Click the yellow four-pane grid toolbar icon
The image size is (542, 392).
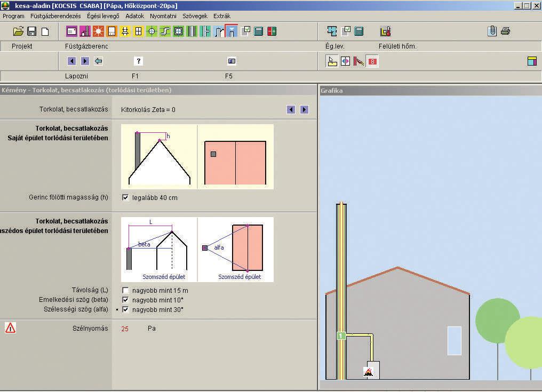pyautogui.click(x=138, y=31)
